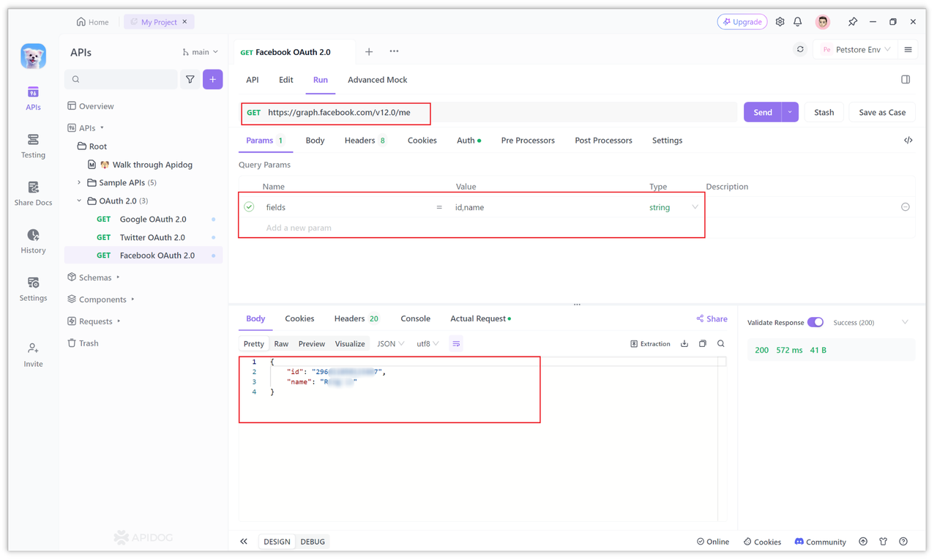
Task: Download the response body
Action: pyautogui.click(x=684, y=343)
